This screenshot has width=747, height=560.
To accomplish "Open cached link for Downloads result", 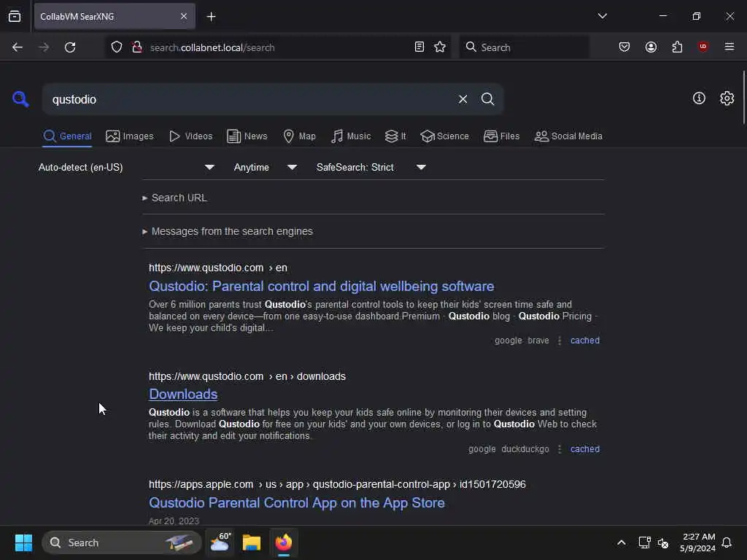I will click(585, 449).
